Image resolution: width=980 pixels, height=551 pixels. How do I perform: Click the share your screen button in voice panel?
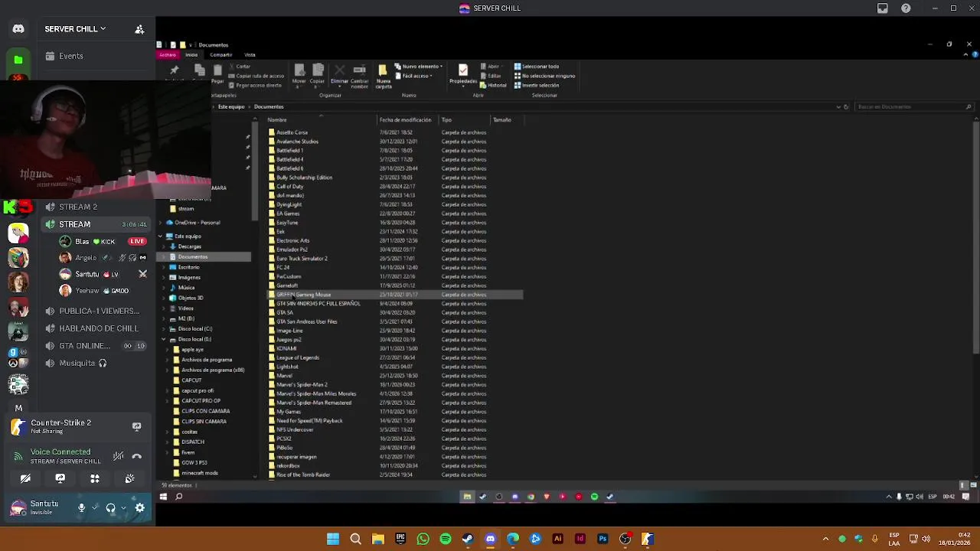[x=60, y=478]
